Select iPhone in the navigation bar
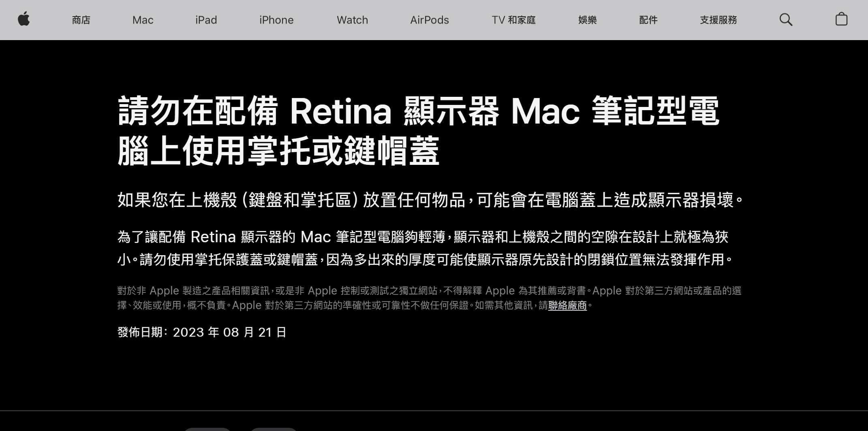 point(276,20)
